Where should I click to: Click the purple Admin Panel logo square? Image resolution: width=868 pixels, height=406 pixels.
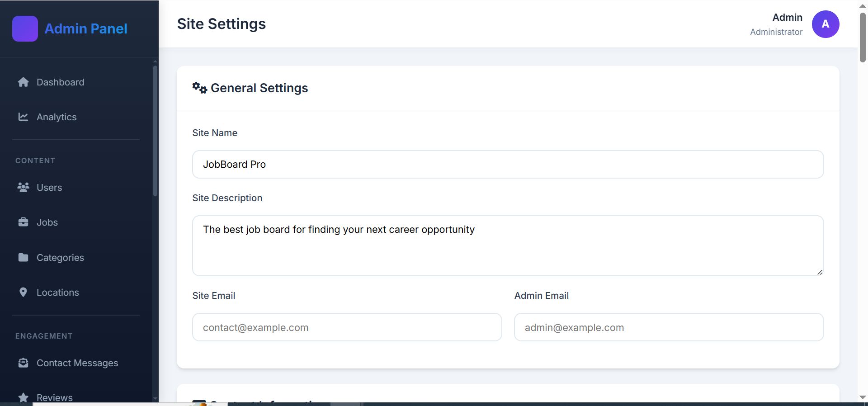coord(25,28)
